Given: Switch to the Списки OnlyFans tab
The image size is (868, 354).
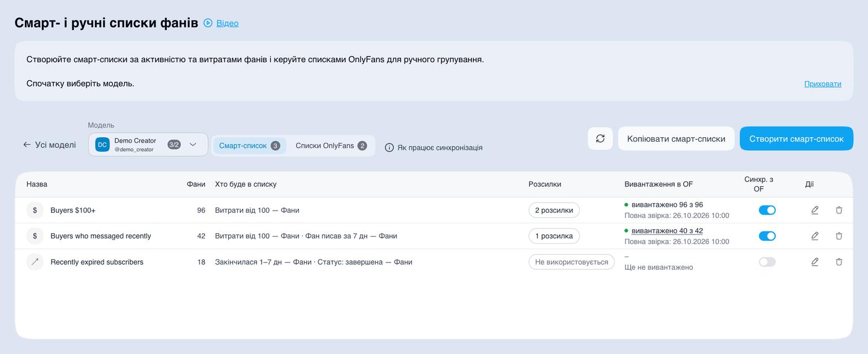Looking at the screenshot, I should (331, 146).
